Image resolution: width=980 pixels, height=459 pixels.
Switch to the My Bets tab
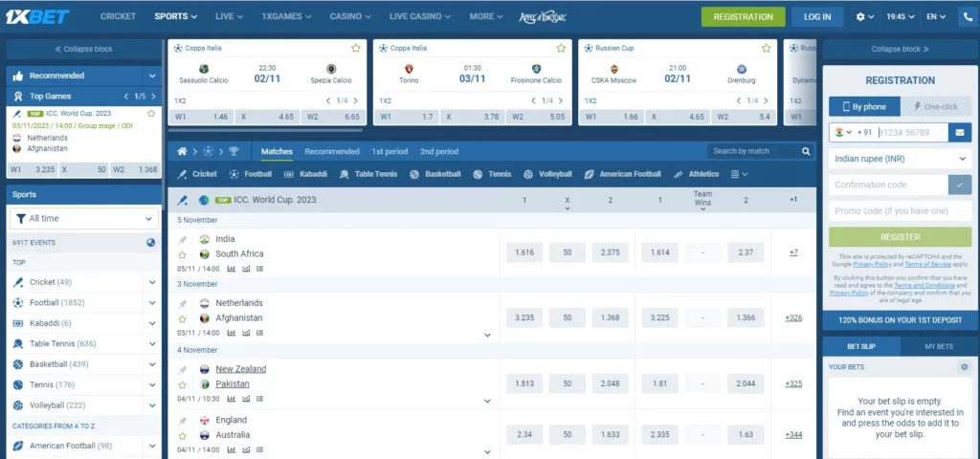click(x=940, y=346)
